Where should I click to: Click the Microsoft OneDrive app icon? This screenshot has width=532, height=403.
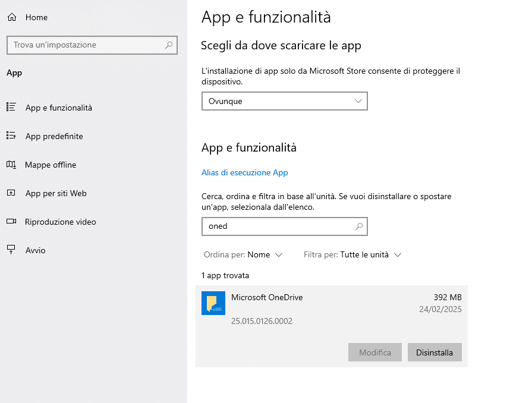tap(213, 303)
